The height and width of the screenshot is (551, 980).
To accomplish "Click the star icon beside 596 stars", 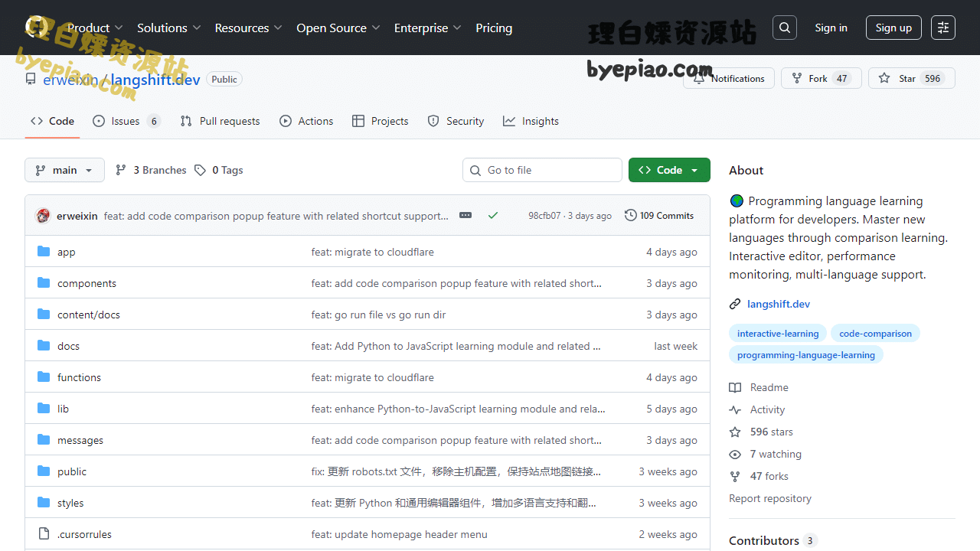I will click(735, 432).
